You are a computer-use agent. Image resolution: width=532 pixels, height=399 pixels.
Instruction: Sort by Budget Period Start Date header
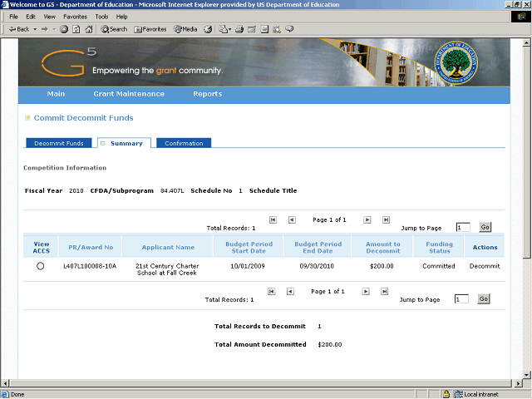(x=249, y=248)
